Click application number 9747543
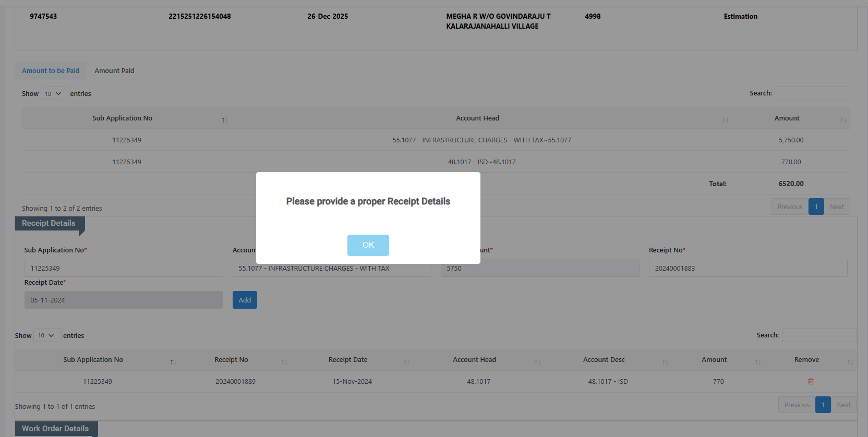Image resolution: width=868 pixels, height=437 pixels. point(43,17)
